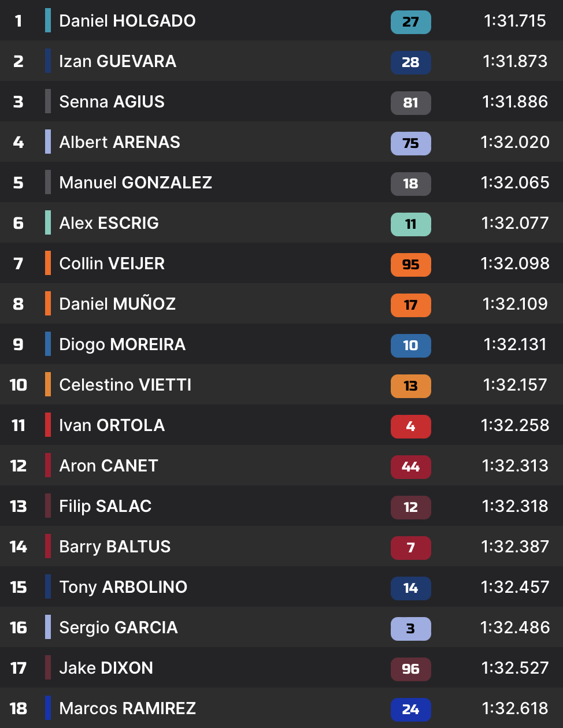The height and width of the screenshot is (728, 563).
Task: Click the number 44 badge for Aron Canet
Action: pyautogui.click(x=410, y=467)
